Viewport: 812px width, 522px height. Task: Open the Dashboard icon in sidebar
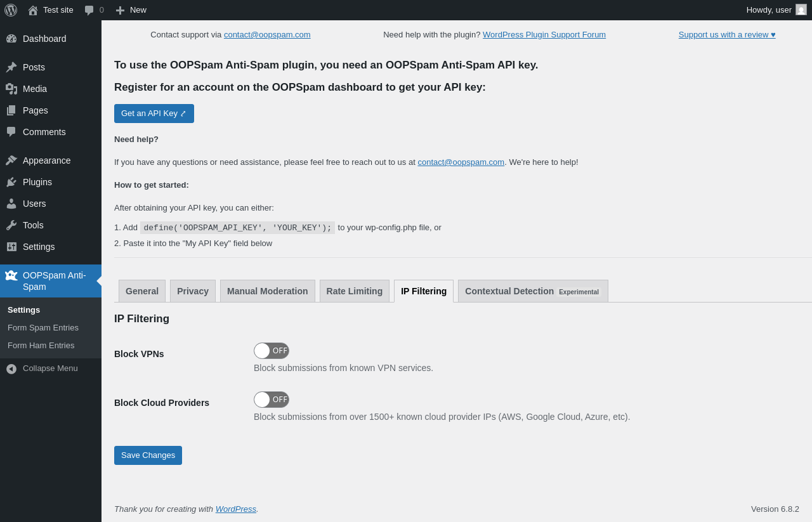pos(11,39)
